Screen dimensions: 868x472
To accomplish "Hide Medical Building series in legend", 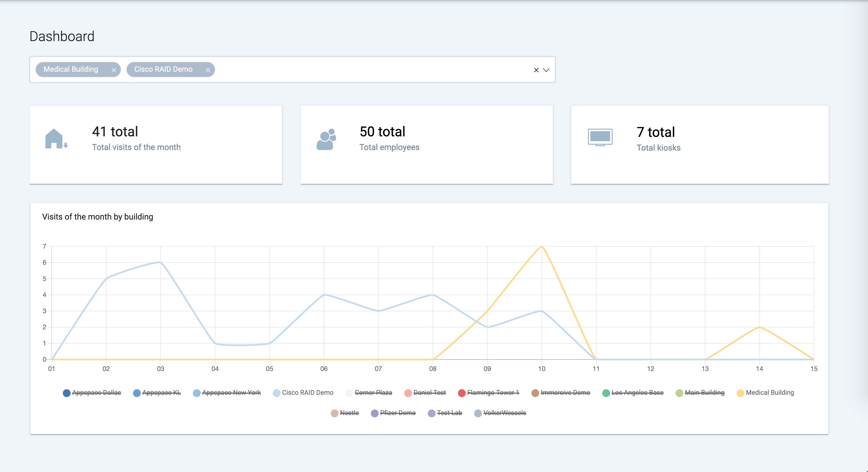I will [x=769, y=393].
